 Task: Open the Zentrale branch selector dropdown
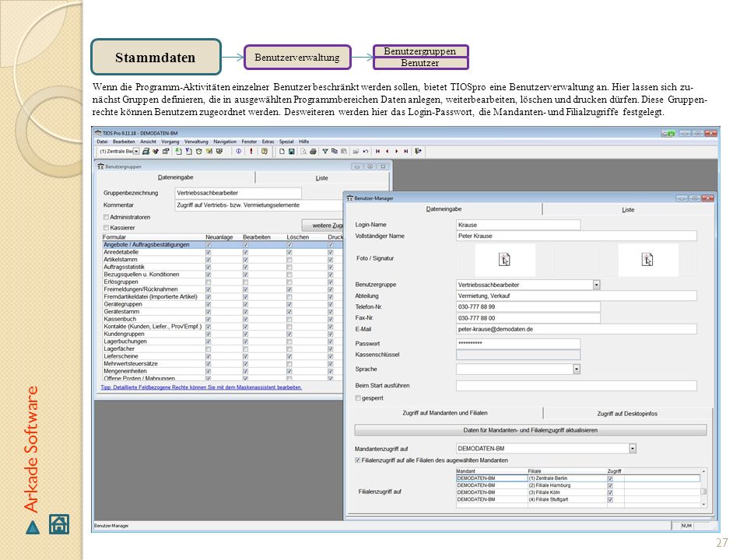[136, 152]
